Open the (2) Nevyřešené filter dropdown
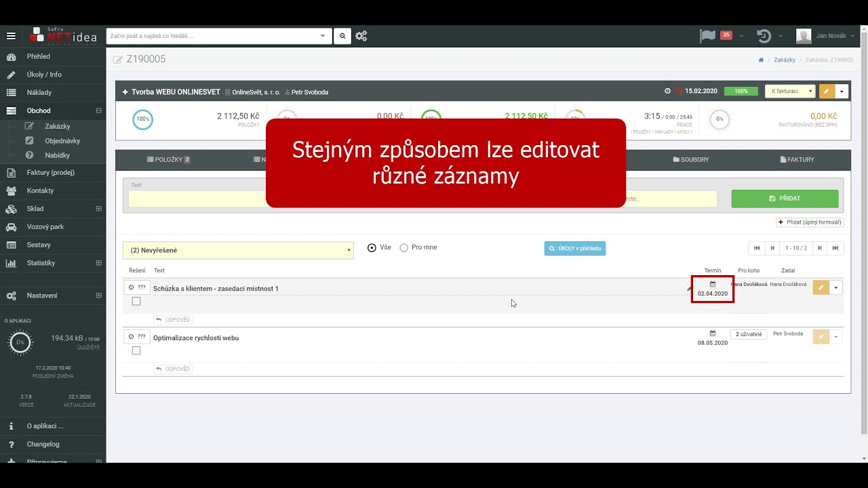 [238, 250]
